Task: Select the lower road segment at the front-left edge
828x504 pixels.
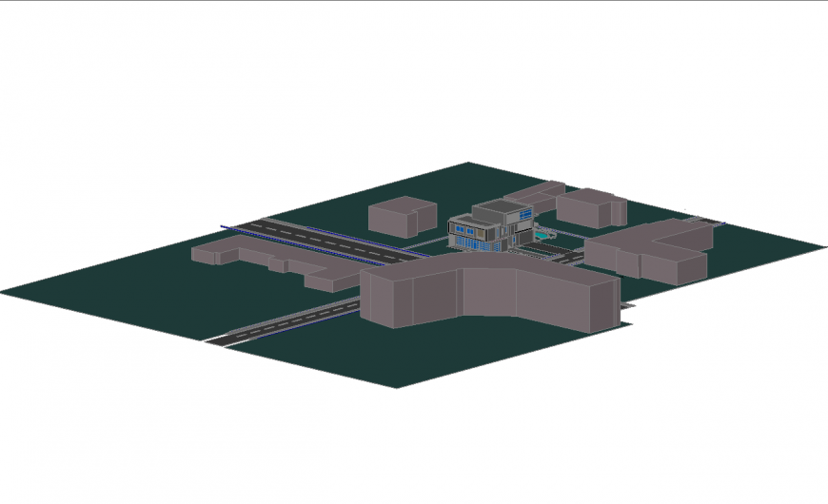Action: 283,321
